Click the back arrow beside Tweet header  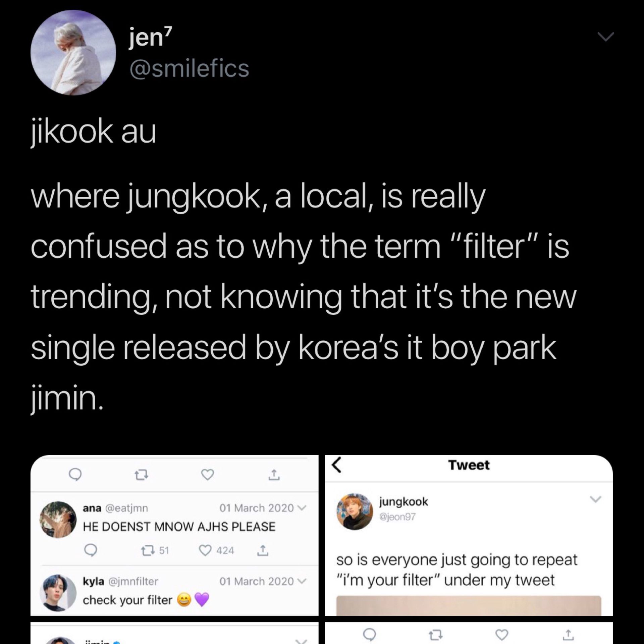pyautogui.click(x=337, y=466)
